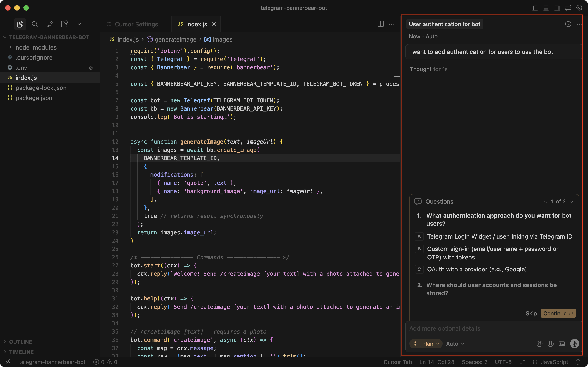Screen dimensions: 588x367
Task: Start a new chat with the plus icon
Action: [557, 24]
